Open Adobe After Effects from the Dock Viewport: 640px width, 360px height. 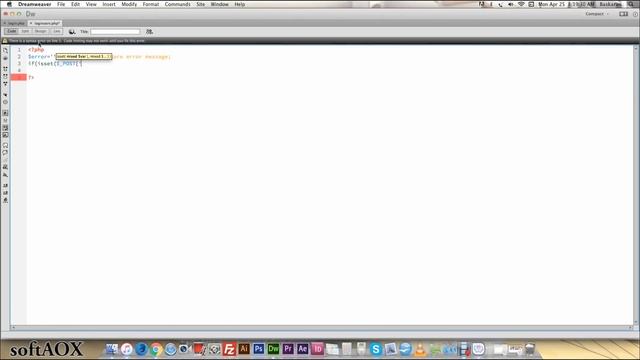pyautogui.click(x=302, y=349)
